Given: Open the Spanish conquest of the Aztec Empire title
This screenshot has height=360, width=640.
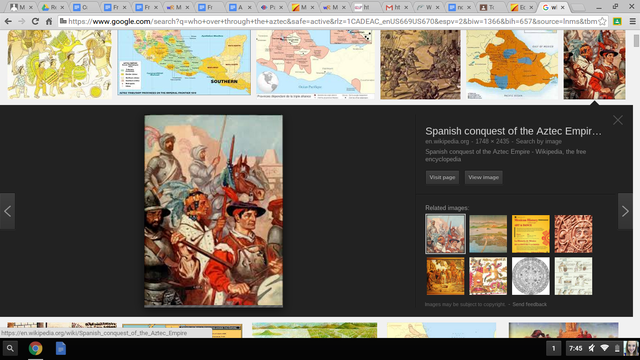Looking at the screenshot, I should (513, 131).
